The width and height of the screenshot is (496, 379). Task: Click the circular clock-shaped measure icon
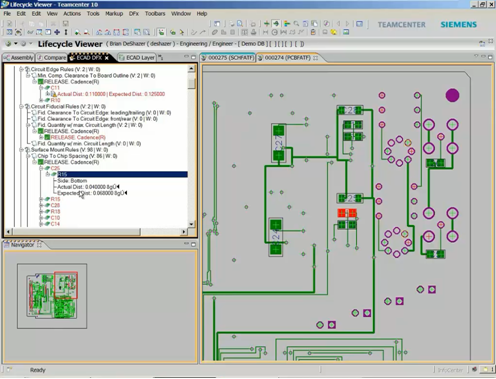275,32
